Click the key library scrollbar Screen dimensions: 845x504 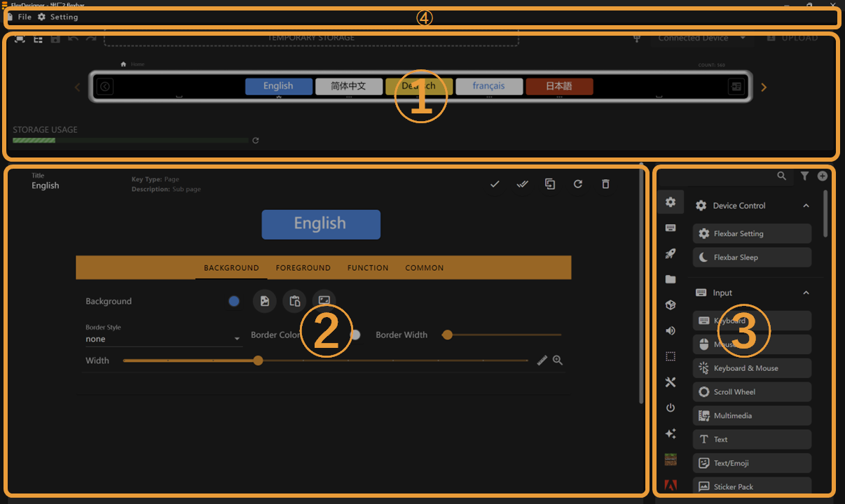pyautogui.click(x=825, y=213)
